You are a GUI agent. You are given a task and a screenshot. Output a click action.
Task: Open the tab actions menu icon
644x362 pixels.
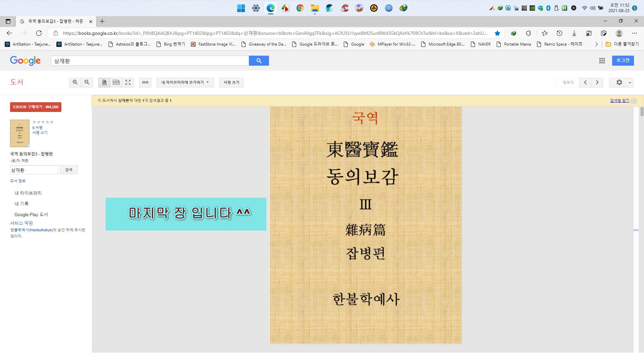click(x=8, y=21)
